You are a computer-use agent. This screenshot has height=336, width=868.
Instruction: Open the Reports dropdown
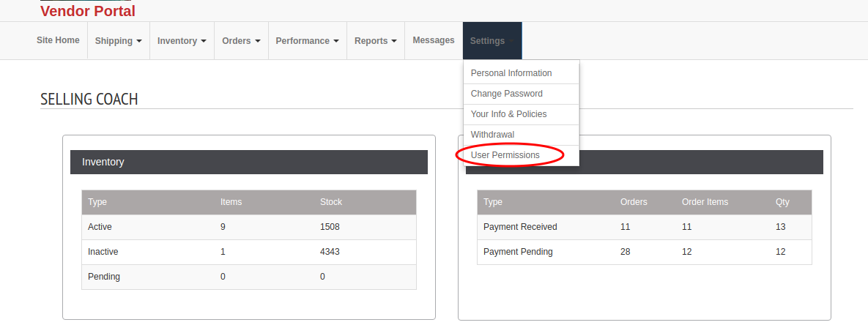376,41
